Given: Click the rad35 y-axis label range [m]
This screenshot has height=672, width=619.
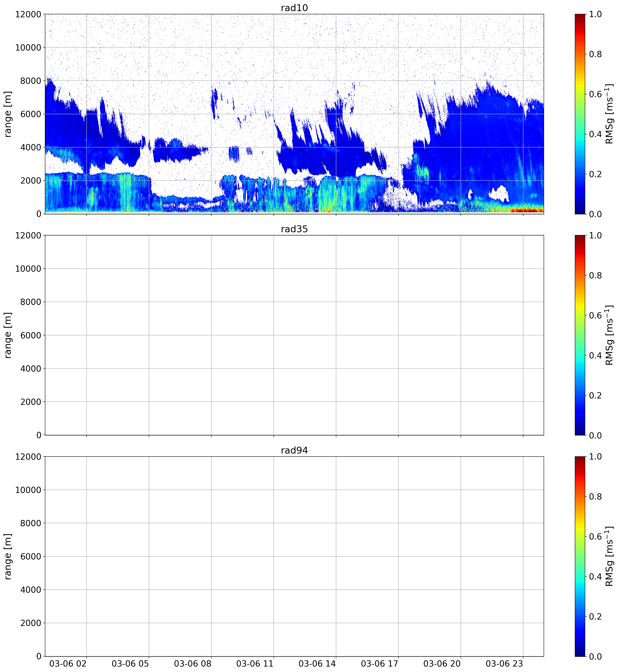Looking at the screenshot, I should pos(8,335).
